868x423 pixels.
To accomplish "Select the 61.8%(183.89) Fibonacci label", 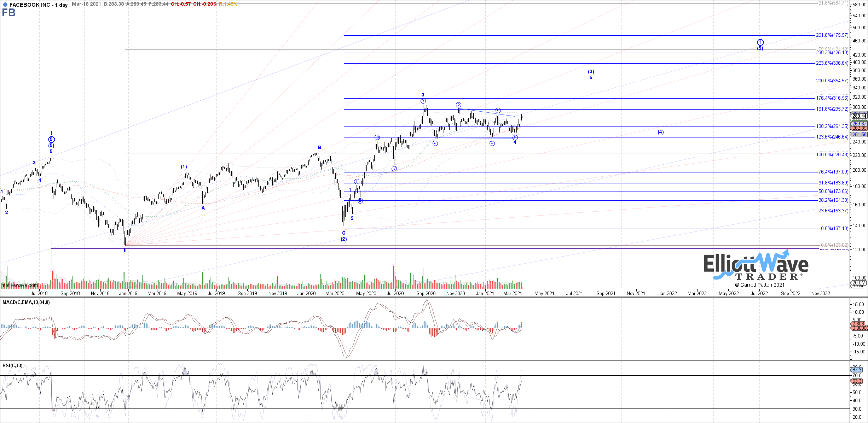I will tap(833, 183).
